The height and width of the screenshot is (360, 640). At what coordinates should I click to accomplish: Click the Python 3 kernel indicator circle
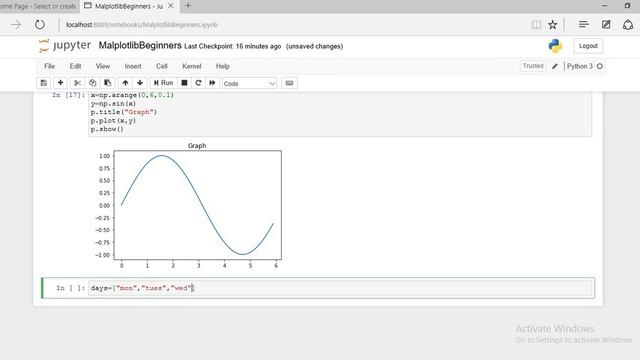(600, 66)
